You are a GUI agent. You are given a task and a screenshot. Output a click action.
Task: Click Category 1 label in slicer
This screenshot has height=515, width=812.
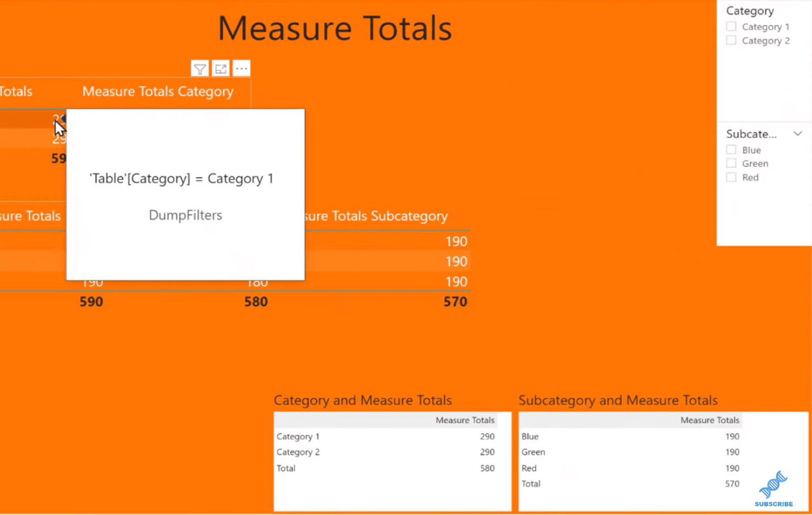[x=766, y=27]
